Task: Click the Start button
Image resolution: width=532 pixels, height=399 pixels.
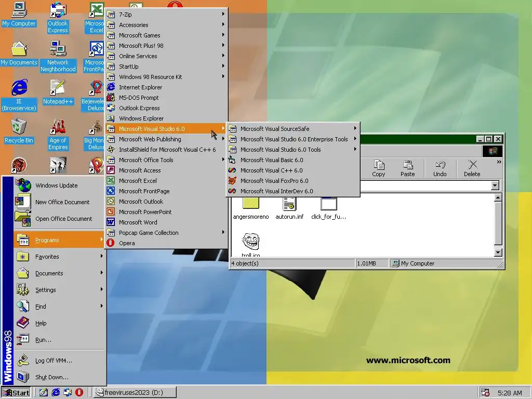Action: click(x=16, y=393)
